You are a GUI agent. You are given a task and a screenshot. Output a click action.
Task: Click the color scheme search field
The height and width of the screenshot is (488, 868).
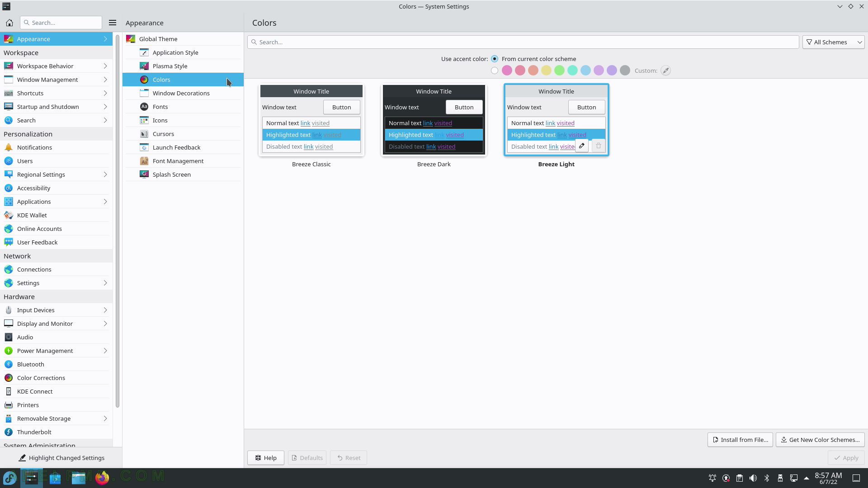(x=523, y=42)
